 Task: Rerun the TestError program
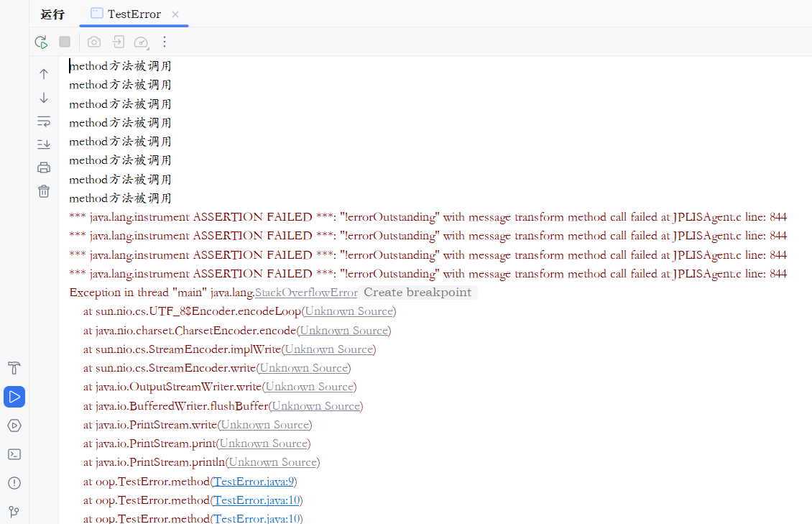[42, 42]
